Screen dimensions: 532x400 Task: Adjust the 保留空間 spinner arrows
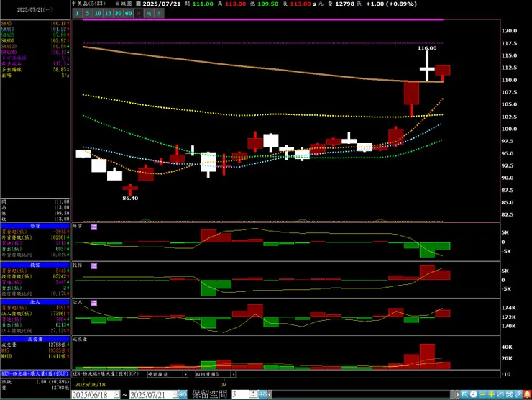[x=254, y=394]
